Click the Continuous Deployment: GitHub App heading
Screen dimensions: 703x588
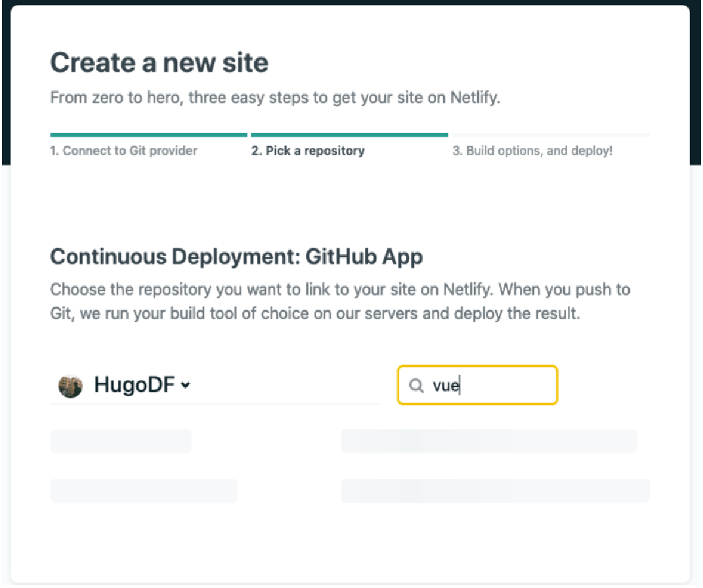(236, 257)
